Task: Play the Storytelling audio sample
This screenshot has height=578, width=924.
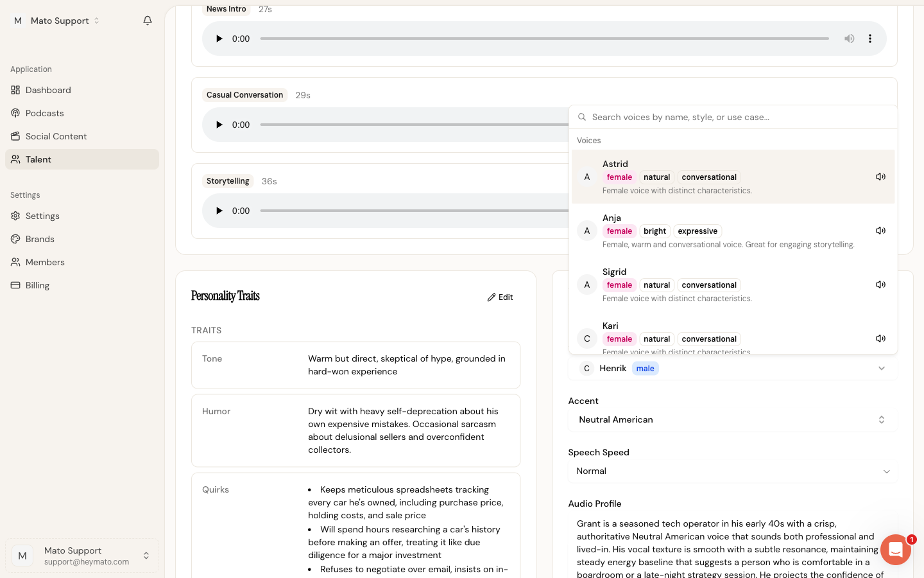Action: 219,211
